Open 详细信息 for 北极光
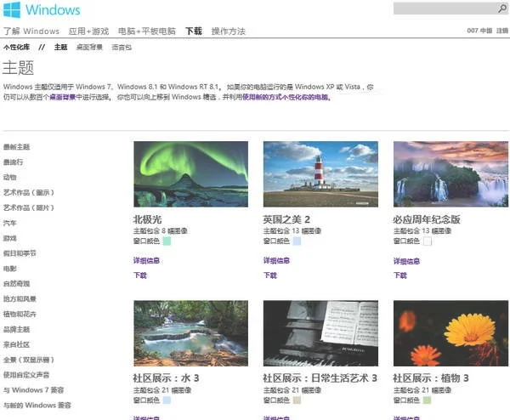The width and height of the screenshot is (510, 420). pos(146,260)
